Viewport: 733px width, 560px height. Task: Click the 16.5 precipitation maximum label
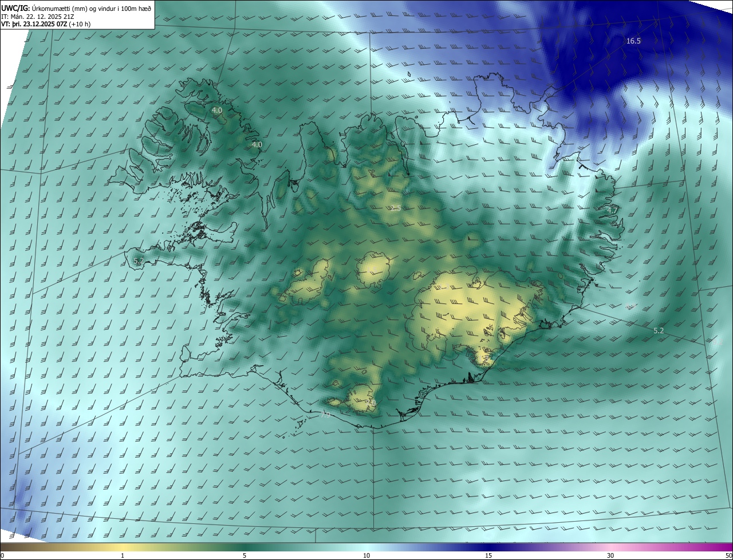click(633, 41)
